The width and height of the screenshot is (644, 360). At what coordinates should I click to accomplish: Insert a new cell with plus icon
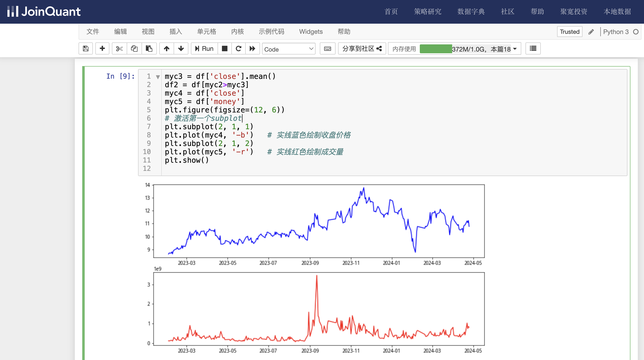point(102,48)
